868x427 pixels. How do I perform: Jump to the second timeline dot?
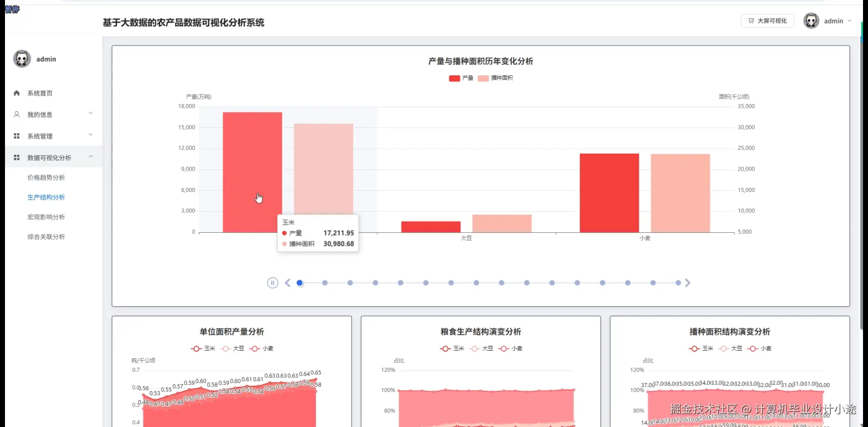coord(325,283)
